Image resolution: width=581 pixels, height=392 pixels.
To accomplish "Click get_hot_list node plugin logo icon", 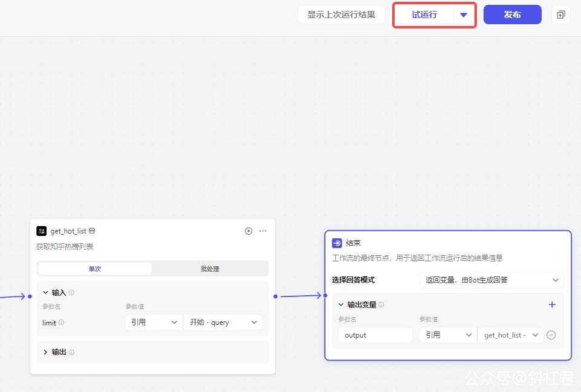I will click(42, 231).
